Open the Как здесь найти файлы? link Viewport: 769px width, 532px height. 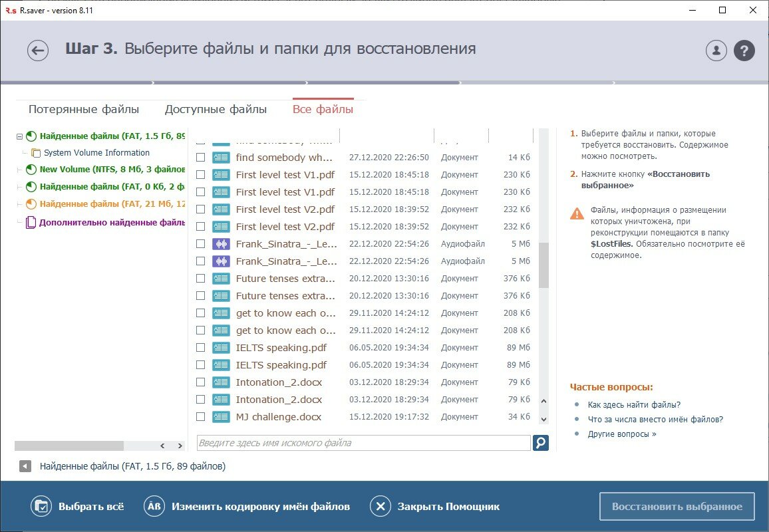click(634, 405)
